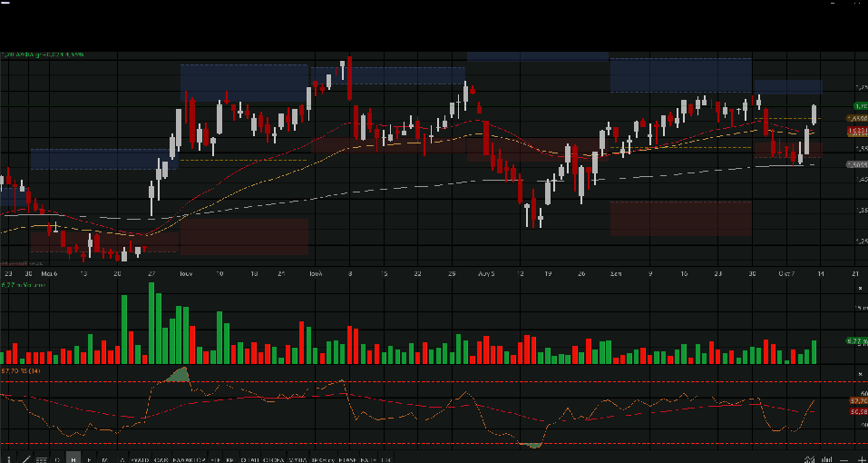Open the window menu icon at top-left
The width and height of the screenshot is (868, 463).
click(x=5, y=3)
